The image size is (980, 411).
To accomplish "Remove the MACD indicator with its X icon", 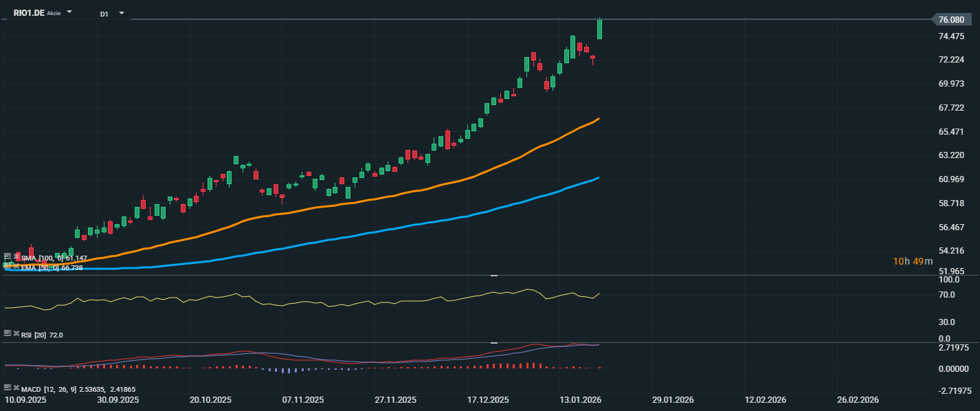I will (x=16, y=388).
